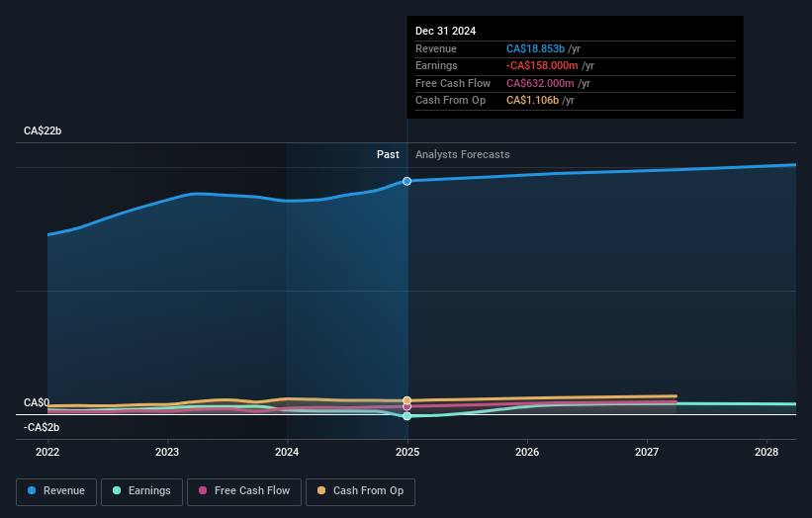Click the 2028 x-axis label
The width and height of the screenshot is (812, 518).
(x=767, y=453)
